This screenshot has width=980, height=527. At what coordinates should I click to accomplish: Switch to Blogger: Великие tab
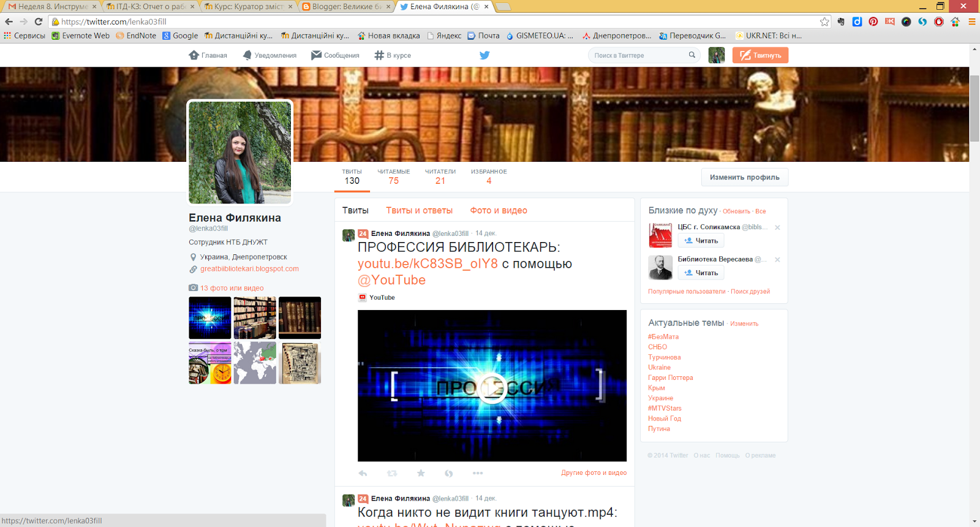pos(346,7)
